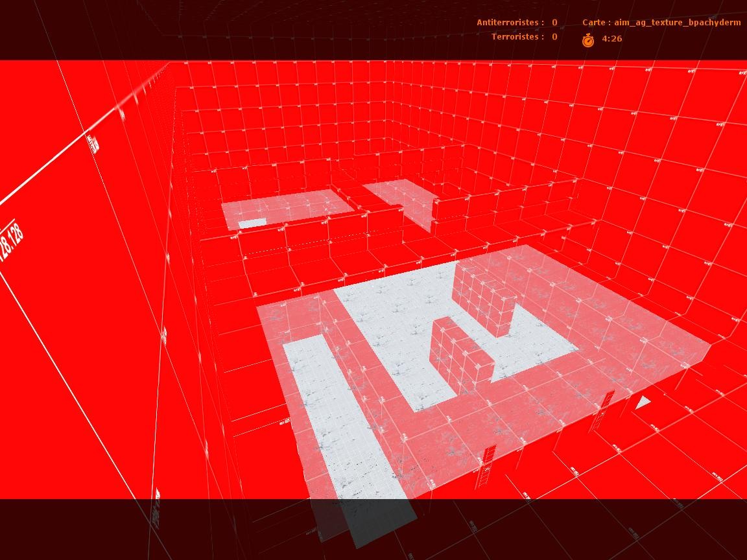The width and height of the screenshot is (747, 560).
Task: Click the Terroristes score value 0
Action: (x=554, y=37)
